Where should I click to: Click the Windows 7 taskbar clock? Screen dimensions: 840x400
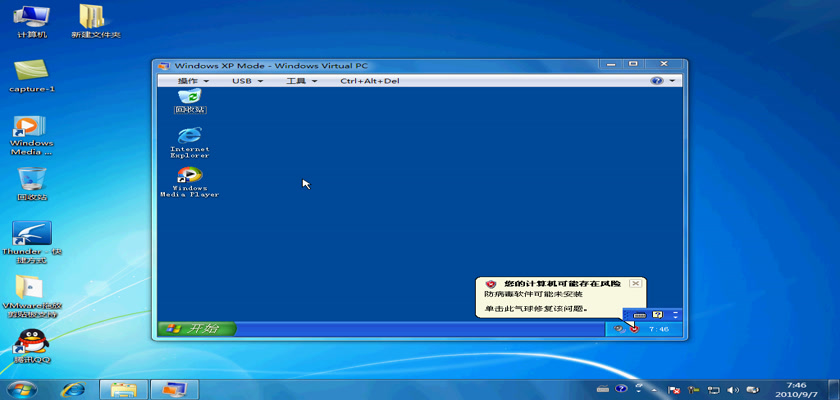[796, 388]
